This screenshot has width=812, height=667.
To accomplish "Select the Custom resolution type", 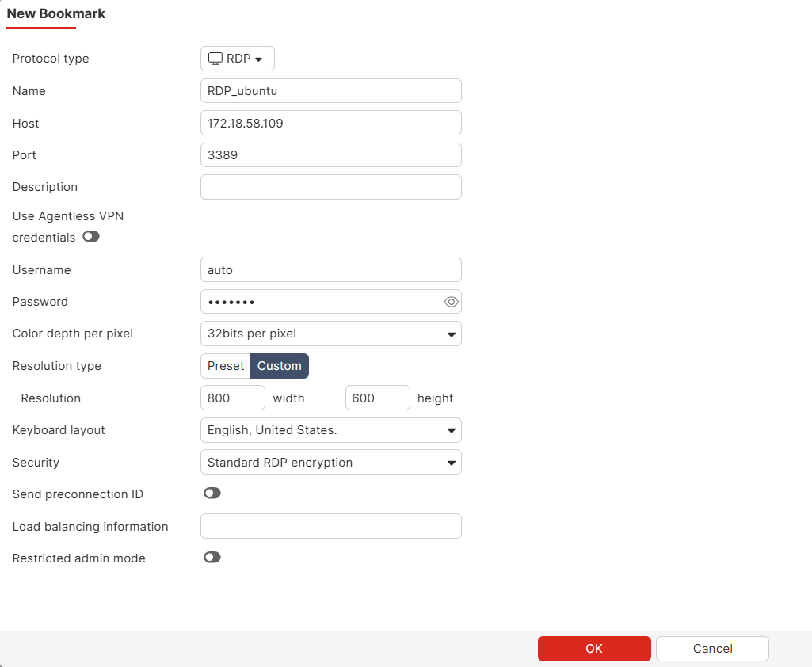I will (279, 365).
